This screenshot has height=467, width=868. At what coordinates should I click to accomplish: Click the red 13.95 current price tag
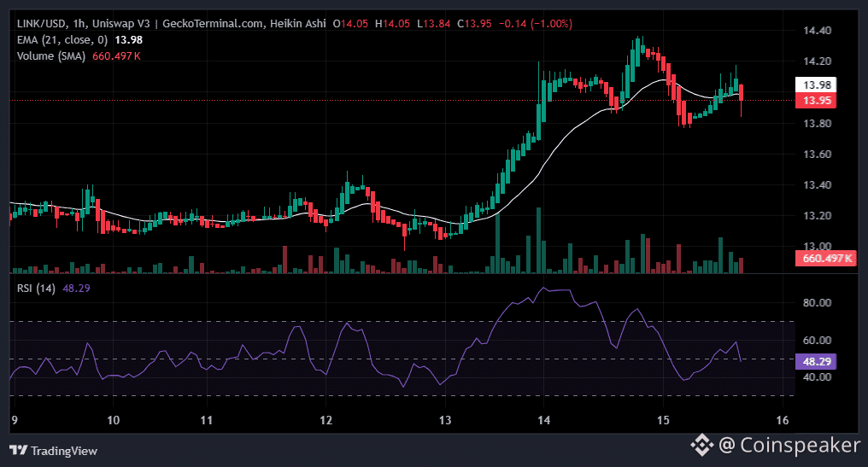click(x=816, y=101)
